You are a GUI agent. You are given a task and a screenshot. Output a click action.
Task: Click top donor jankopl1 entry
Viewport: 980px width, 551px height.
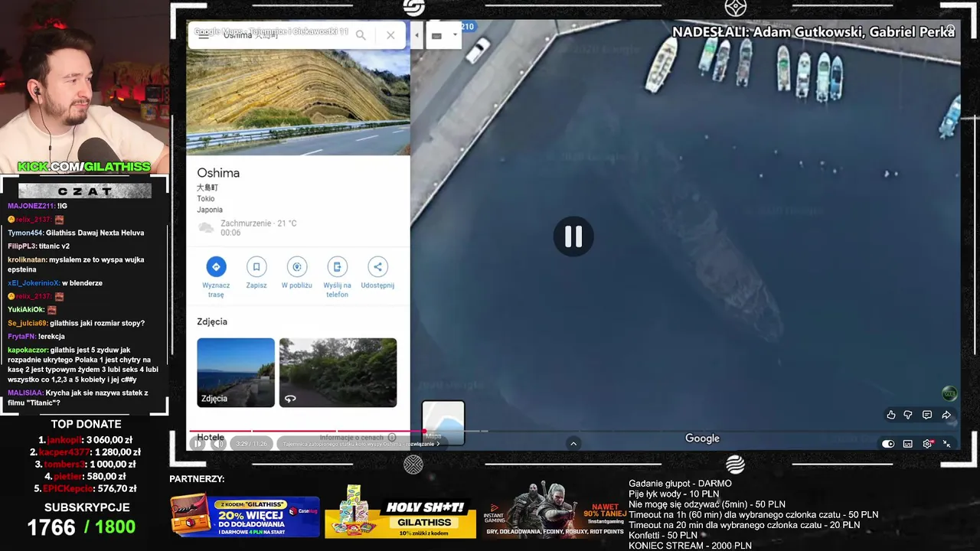pos(86,440)
